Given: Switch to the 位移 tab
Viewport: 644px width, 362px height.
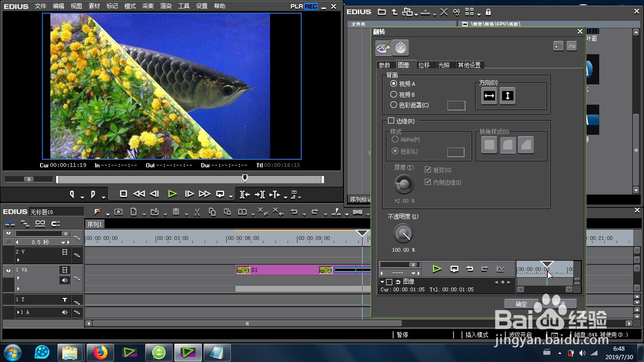Looking at the screenshot, I should 424,65.
